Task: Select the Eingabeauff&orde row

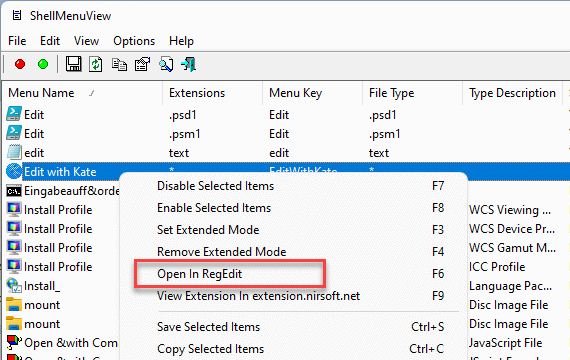Action: point(72,191)
